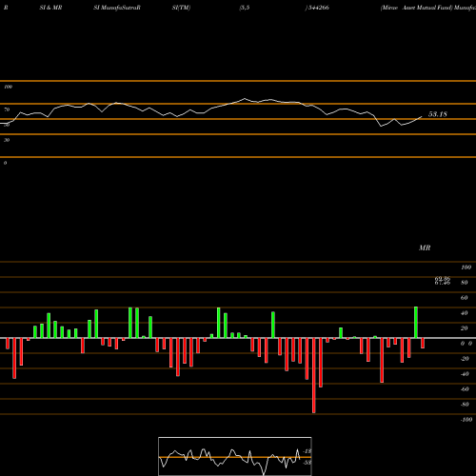Screen dimensions: 476x476
Task: Click the -53 value in the mini chart
Action: (x=307, y=463)
